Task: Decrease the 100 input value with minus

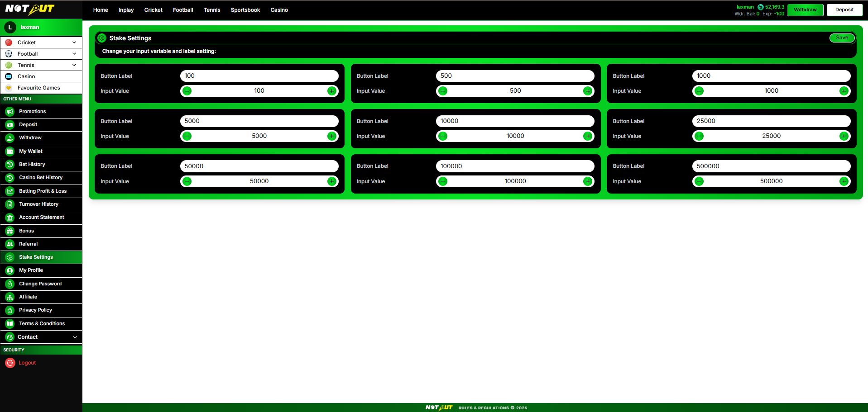Action: 187,91
